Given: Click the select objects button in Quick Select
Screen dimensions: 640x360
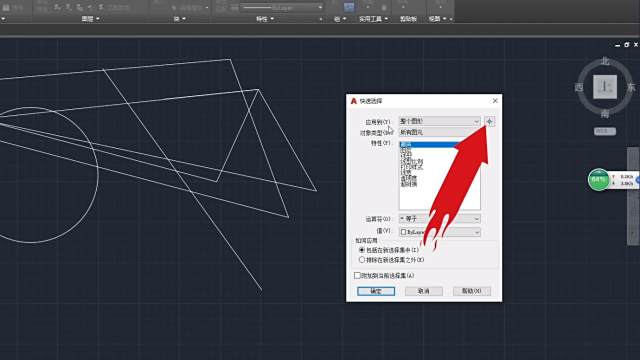Looking at the screenshot, I should click(489, 121).
